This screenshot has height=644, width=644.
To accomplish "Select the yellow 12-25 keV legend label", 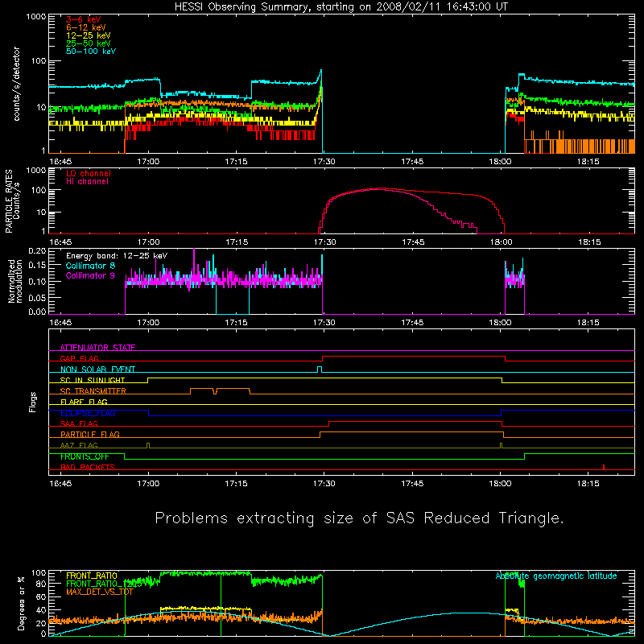I will pos(88,35).
